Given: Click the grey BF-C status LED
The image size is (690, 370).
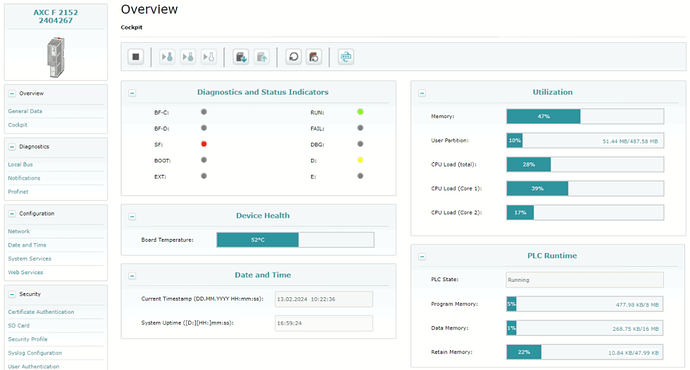Looking at the screenshot, I should pyautogui.click(x=204, y=112).
